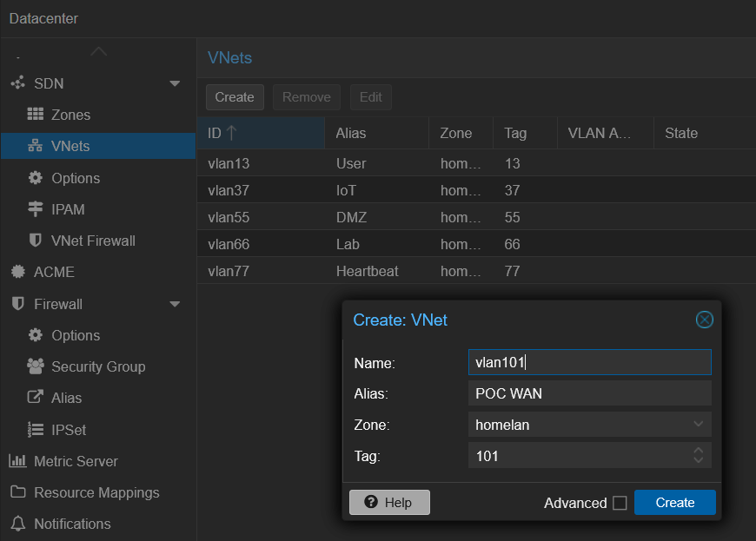The width and height of the screenshot is (756, 541).
Task: Click the Zones grid icon in sidebar
Action: [36, 115]
